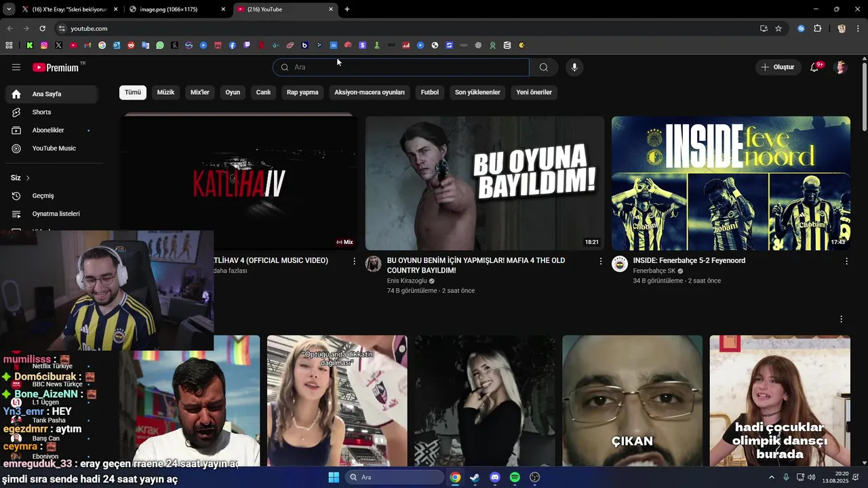Image resolution: width=868 pixels, height=488 pixels.
Task: Open the notifications bell
Action: click(x=814, y=67)
